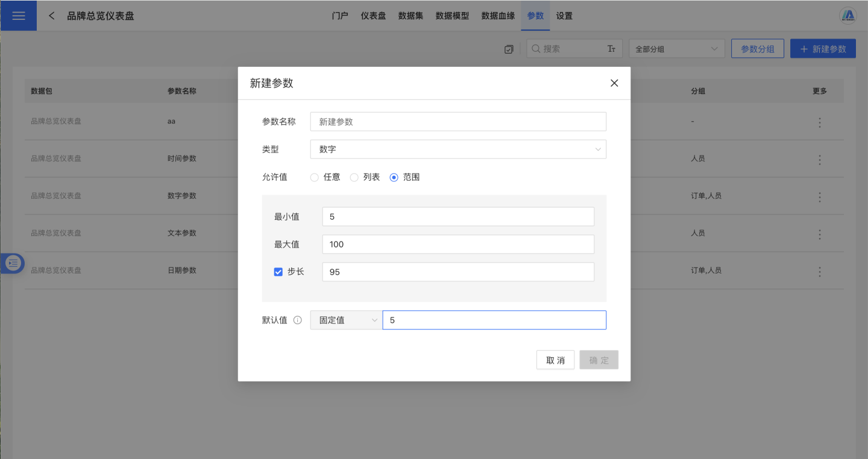Toggle the Tт case-match icon in search
This screenshot has height=459, width=868.
pos(611,49)
